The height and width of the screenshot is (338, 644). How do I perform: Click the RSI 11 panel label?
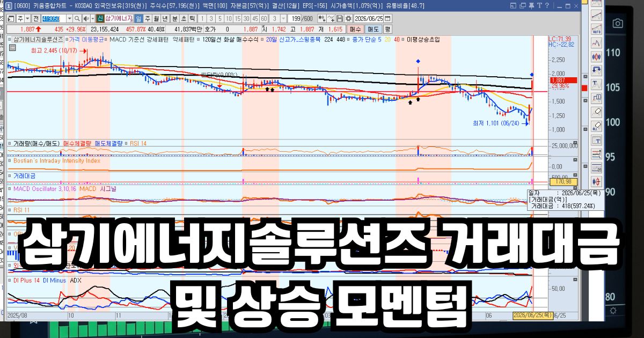coord(21,210)
